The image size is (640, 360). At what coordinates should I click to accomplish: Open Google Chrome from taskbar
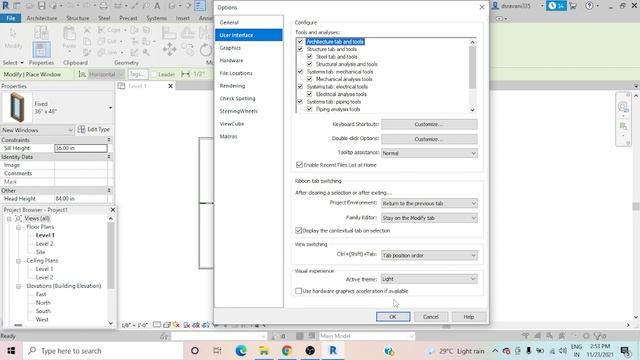[287, 351]
